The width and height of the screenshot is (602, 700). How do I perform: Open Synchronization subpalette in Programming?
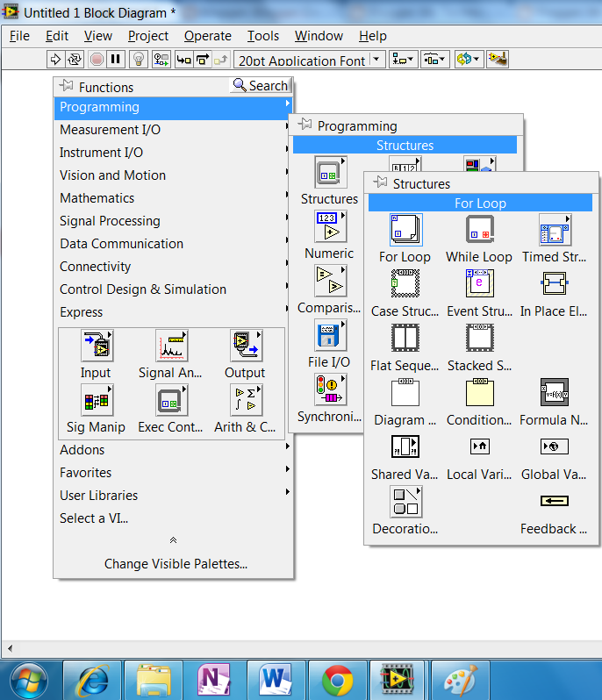click(x=331, y=389)
